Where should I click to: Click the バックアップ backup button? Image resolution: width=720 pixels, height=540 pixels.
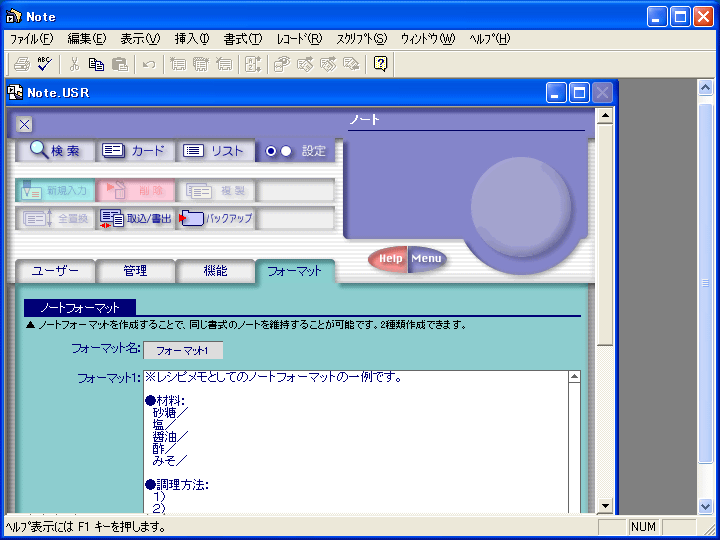[215, 218]
